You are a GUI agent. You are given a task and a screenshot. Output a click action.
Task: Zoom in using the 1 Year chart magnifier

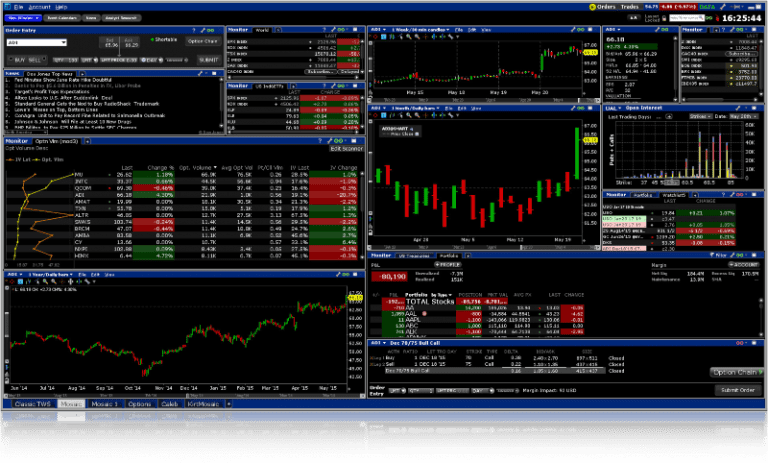point(45,282)
